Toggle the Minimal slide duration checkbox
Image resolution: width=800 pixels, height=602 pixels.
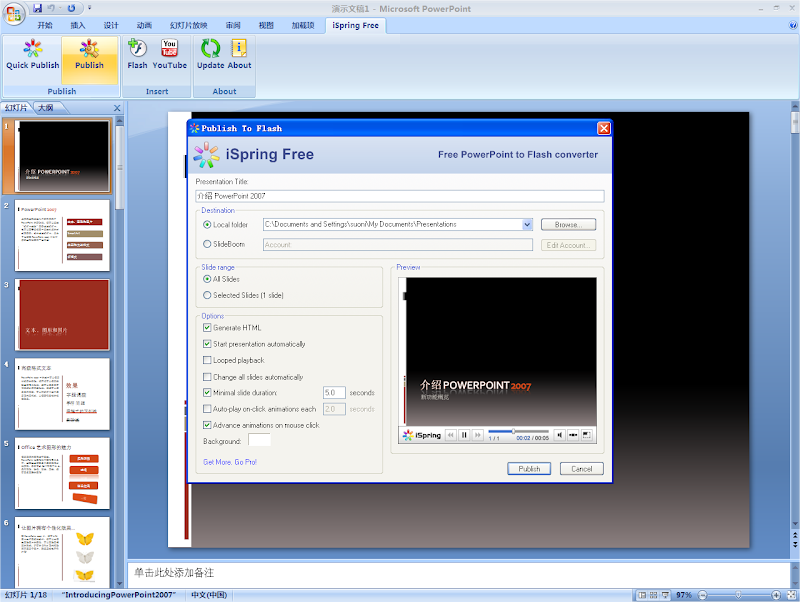pyautogui.click(x=207, y=392)
